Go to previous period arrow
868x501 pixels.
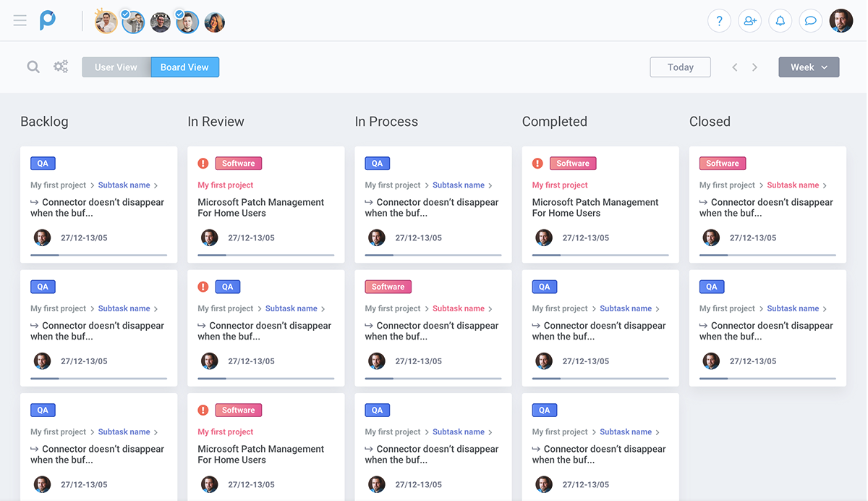pyautogui.click(x=735, y=67)
